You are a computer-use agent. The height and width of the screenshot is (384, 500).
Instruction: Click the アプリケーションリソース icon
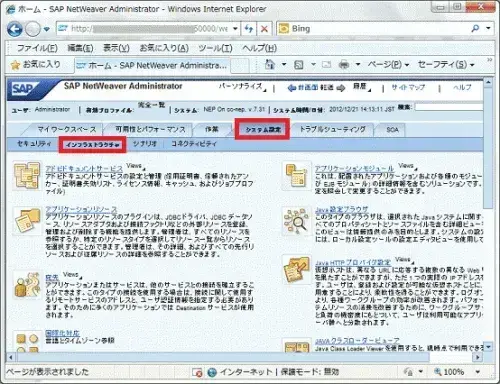click(x=27, y=221)
